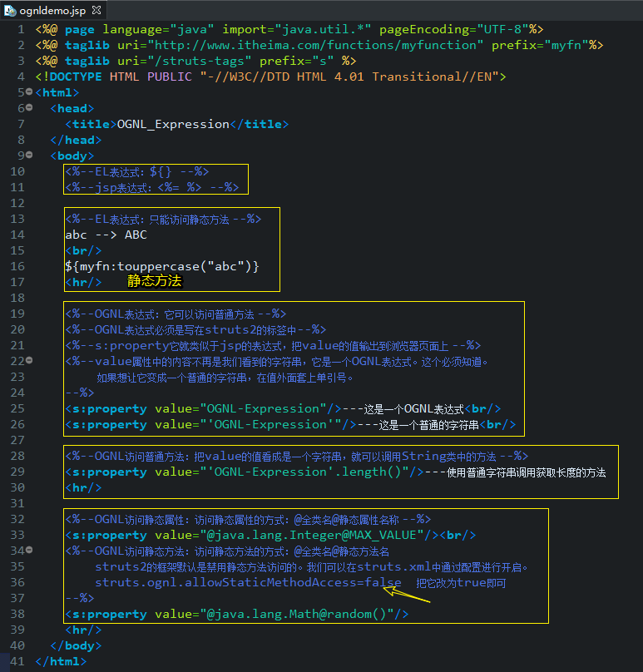Collapse the body tag fold at line 9
643x672 pixels.
point(29,156)
